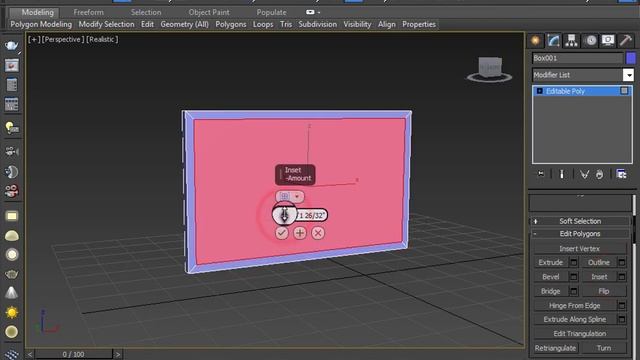This screenshot has width=640, height=360.
Task: Open Outline settings box
Action: pyautogui.click(x=622, y=262)
